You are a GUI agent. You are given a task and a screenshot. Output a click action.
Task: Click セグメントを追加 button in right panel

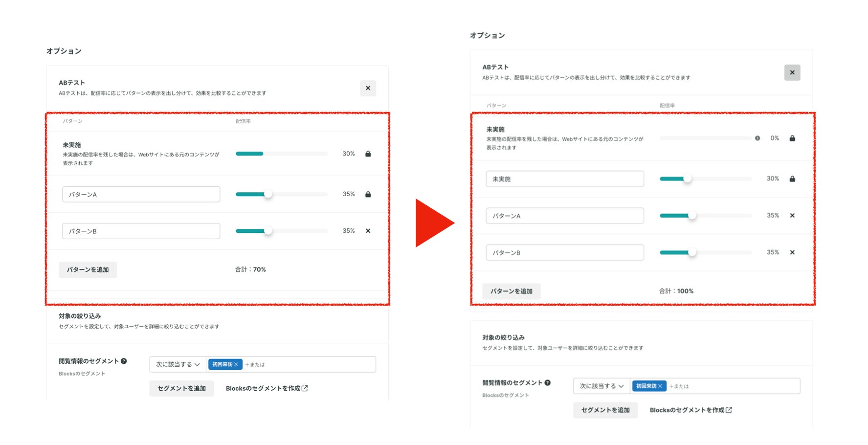coord(605,410)
